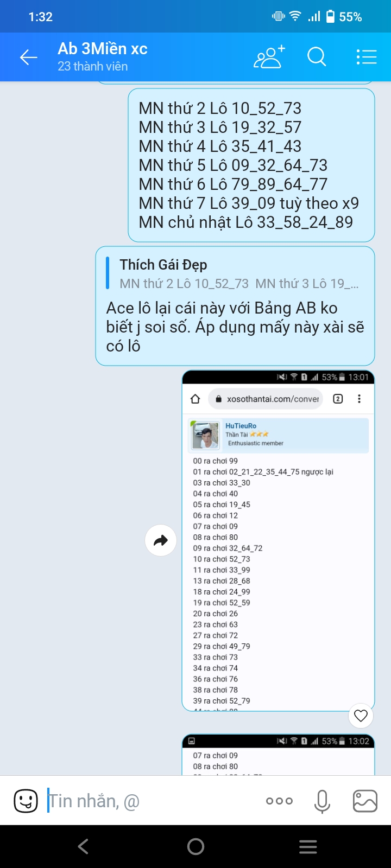Tap Android recent apps button

click(x=308, y=846)
